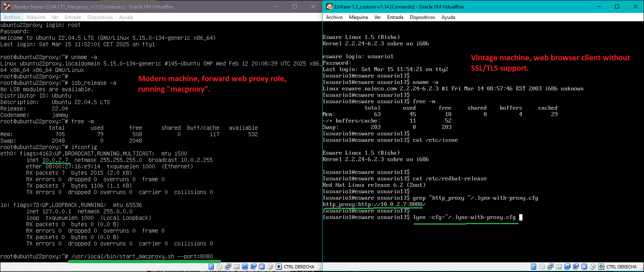644x272 pixels.
Task: Click the display icon in Ubuntu-Server status bar
Action: tap(245, 266)
